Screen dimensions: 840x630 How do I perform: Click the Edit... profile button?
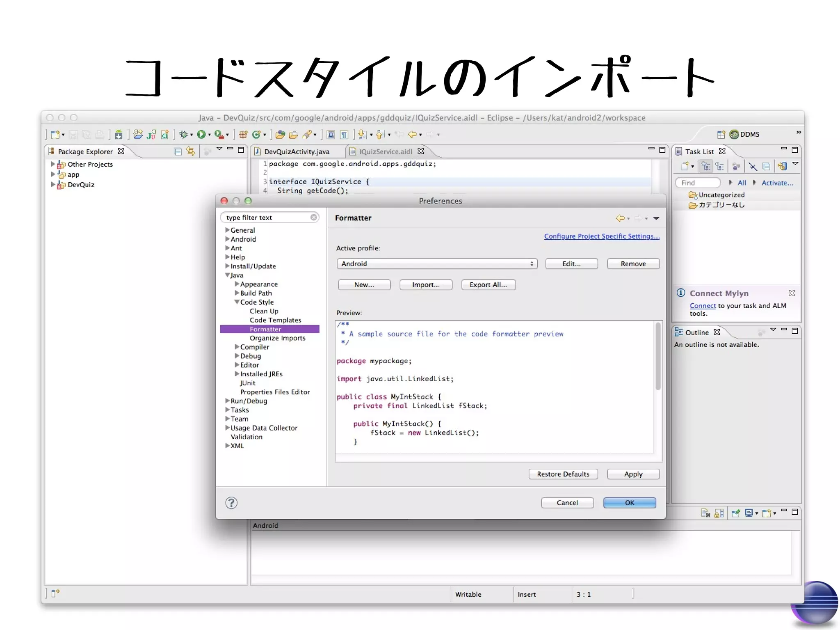(x=571, y=263)
